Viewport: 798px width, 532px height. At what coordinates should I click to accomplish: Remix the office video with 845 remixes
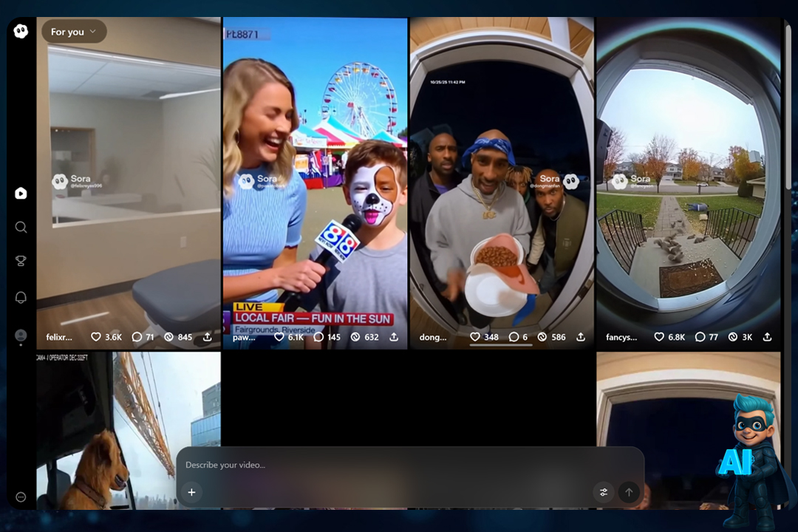click(168, 337)
